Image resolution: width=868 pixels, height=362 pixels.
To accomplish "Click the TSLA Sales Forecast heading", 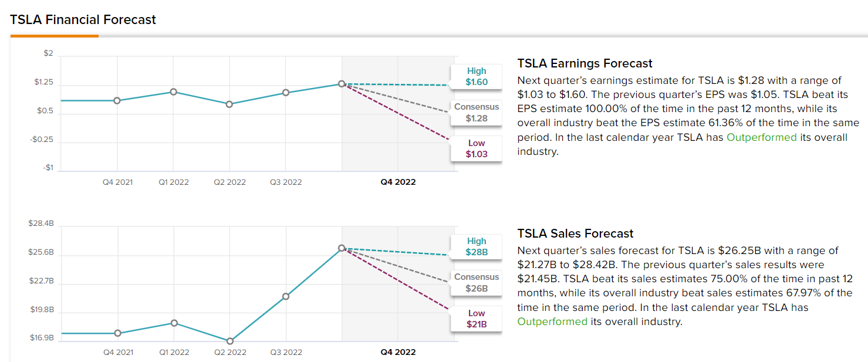I will (575, 234).
